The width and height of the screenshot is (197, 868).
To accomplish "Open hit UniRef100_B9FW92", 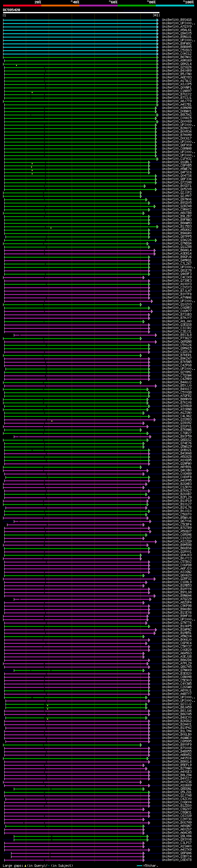I will pos(176,43).
